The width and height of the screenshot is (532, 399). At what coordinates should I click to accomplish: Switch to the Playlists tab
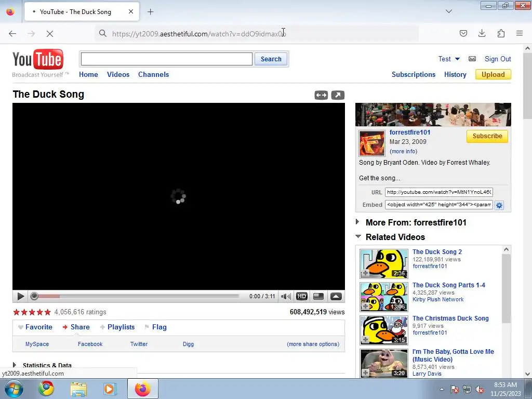pyautogui.click(x=117, y=327)
